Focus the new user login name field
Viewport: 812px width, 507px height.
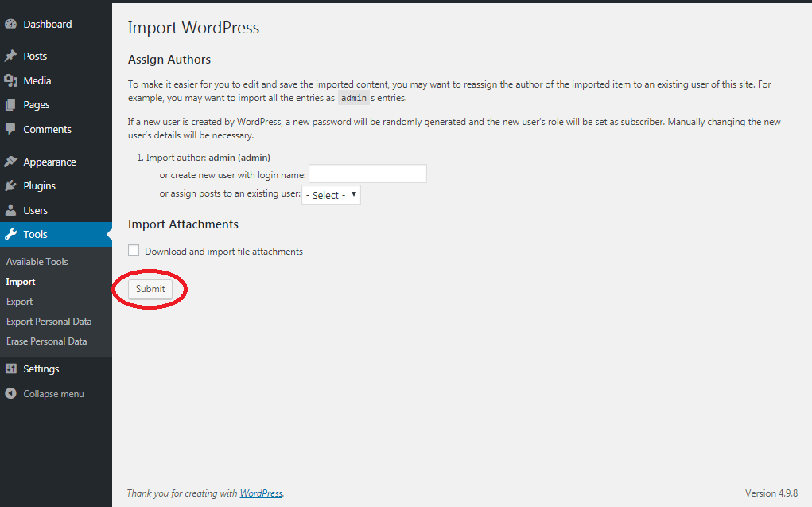tap(367, 174)
